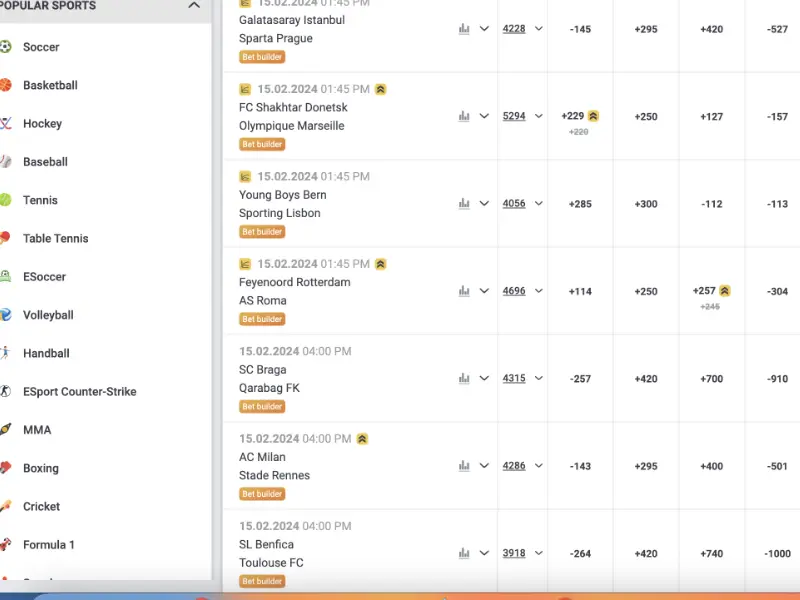Pick the -145 odds for Galatasaray Istanbul

(580, 29)
